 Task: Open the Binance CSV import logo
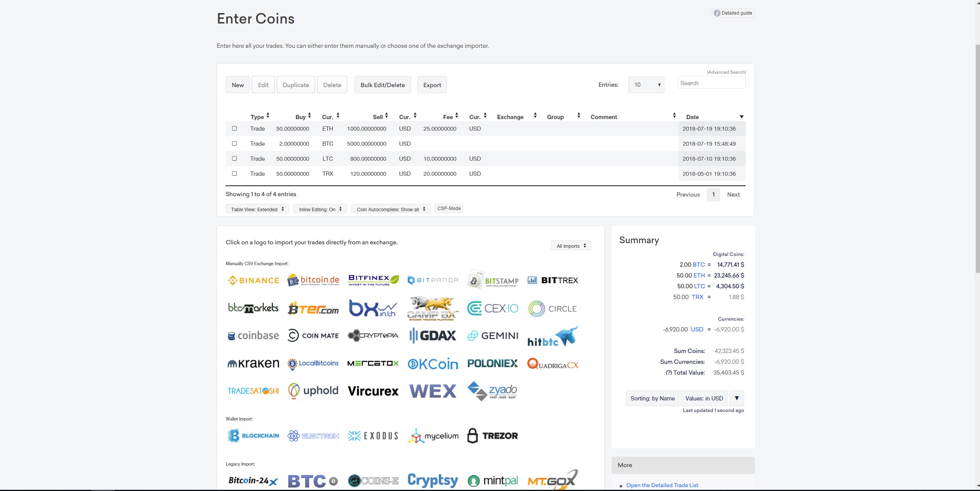(x=253, y=281)
